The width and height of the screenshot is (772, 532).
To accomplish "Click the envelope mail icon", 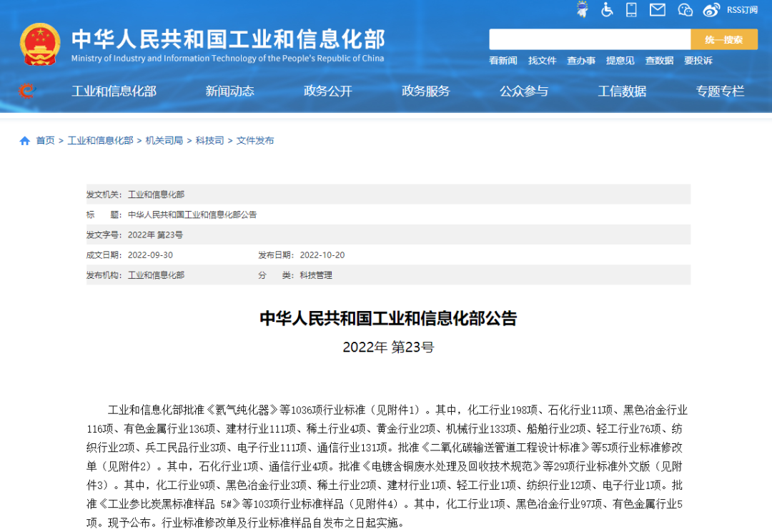I will [x=658, y=9].
